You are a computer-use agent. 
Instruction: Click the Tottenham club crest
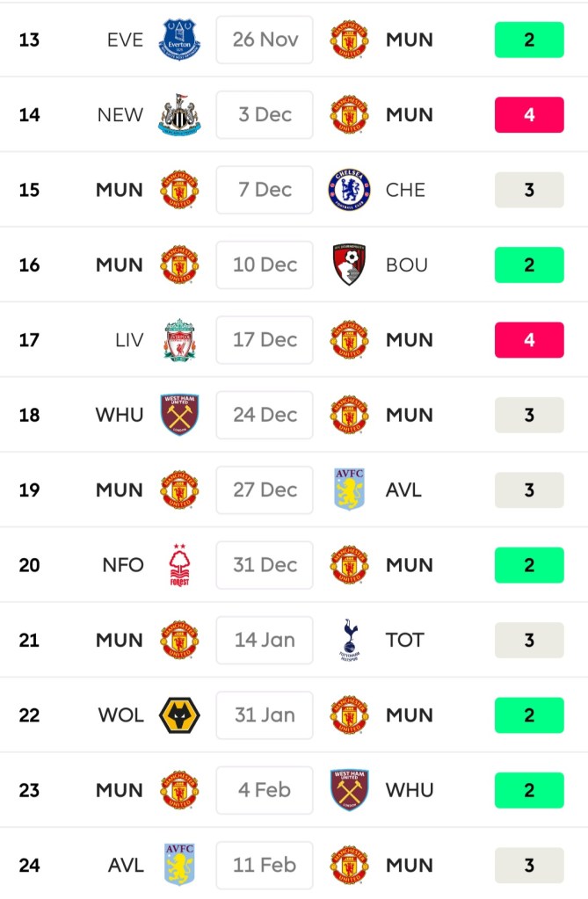click(x=350, y=640)
